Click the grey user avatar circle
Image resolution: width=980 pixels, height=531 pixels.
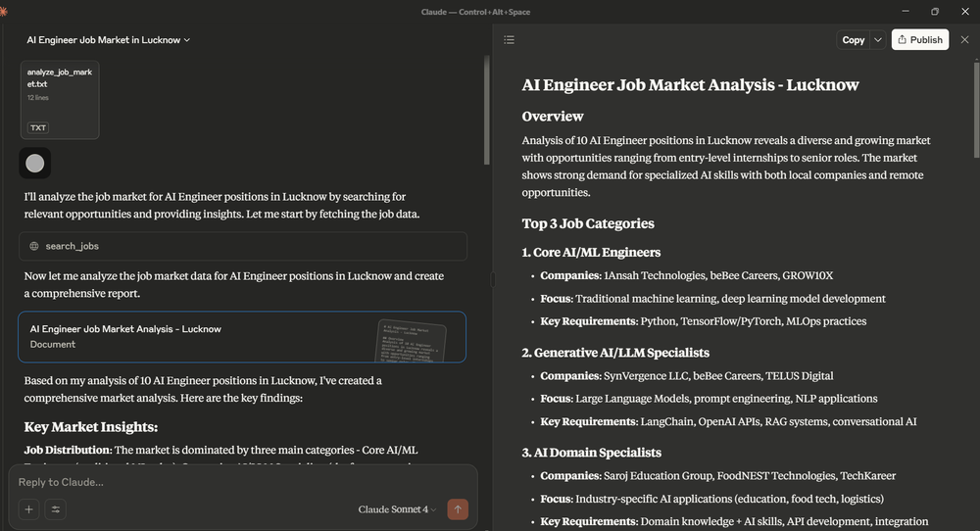(x=35, y=163)
